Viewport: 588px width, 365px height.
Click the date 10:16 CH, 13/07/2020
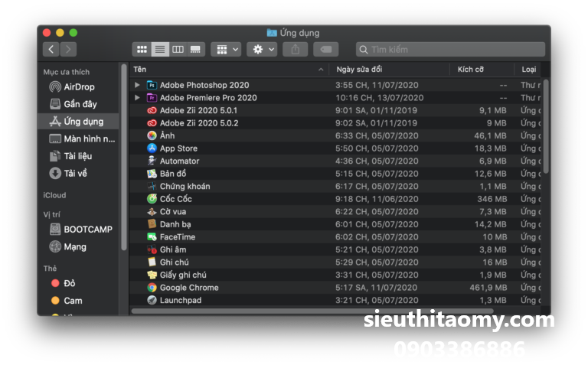click(x=379, y=98)
